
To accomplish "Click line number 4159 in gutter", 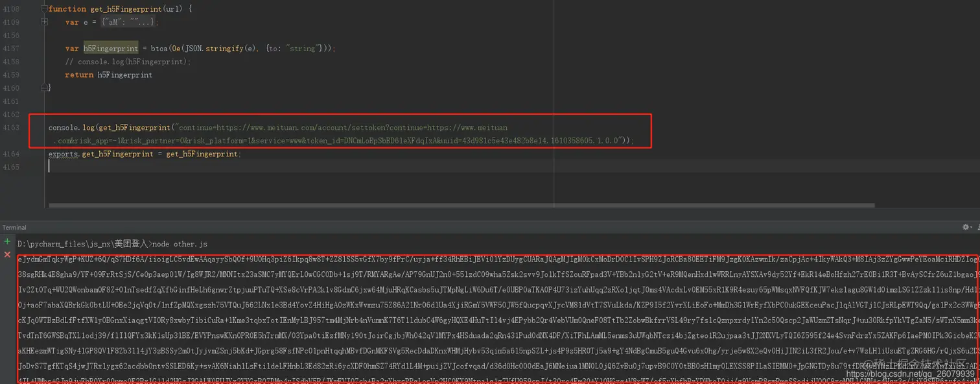I will (x=11, y=75).
